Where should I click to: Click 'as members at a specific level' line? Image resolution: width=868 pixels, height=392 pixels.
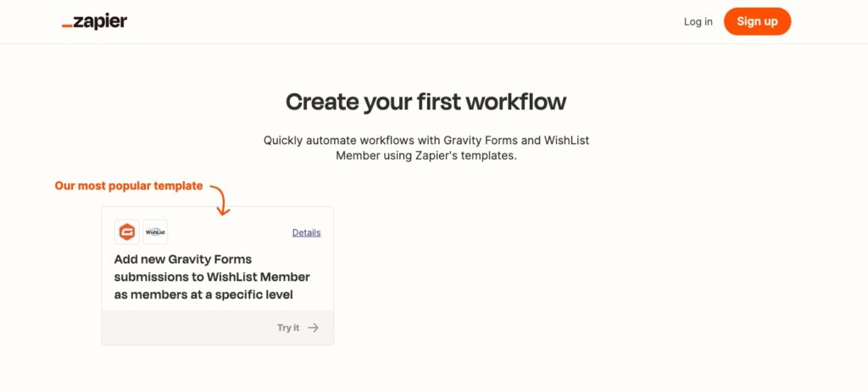pyautogui.click(x=203, y=294)
